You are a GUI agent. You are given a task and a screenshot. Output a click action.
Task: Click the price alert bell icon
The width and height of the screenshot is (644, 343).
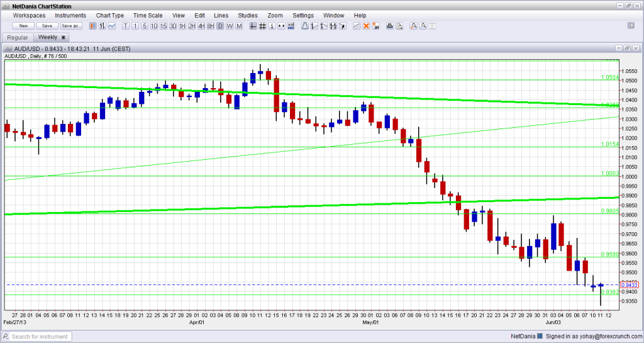(x=305, y=26)
